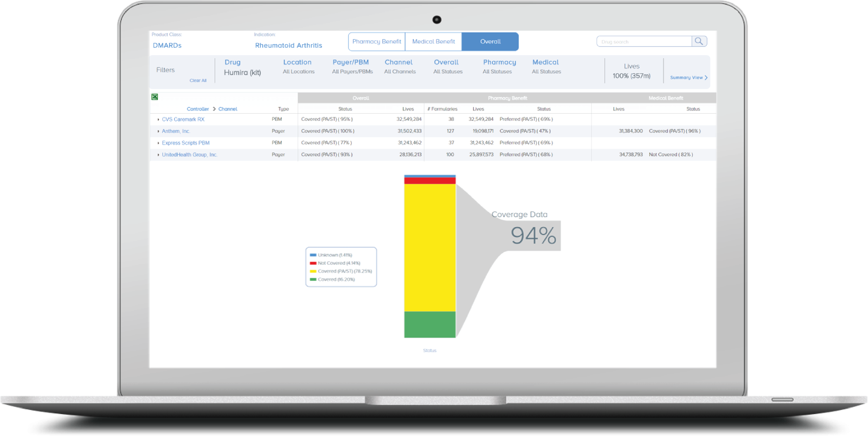Expand the Anthem, Inc. row
868x436 pixels.
coord(158,131)
